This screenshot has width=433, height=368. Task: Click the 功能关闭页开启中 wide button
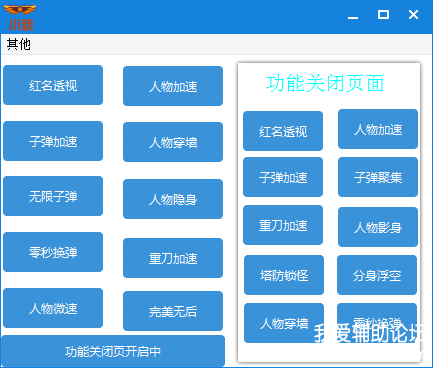point(113,351)
